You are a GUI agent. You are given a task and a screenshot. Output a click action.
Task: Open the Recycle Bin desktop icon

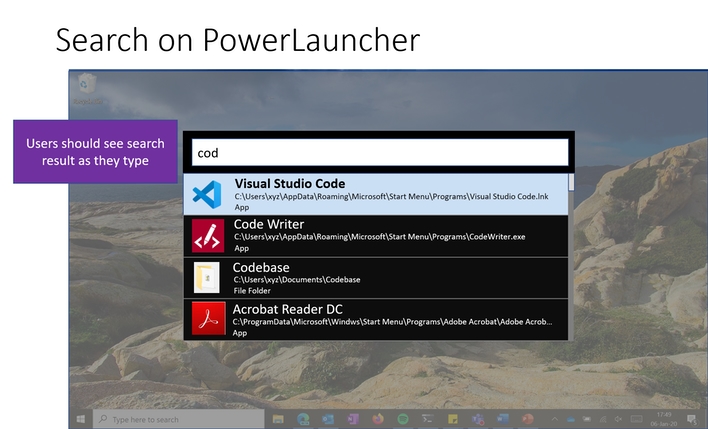tap(87, 89)
